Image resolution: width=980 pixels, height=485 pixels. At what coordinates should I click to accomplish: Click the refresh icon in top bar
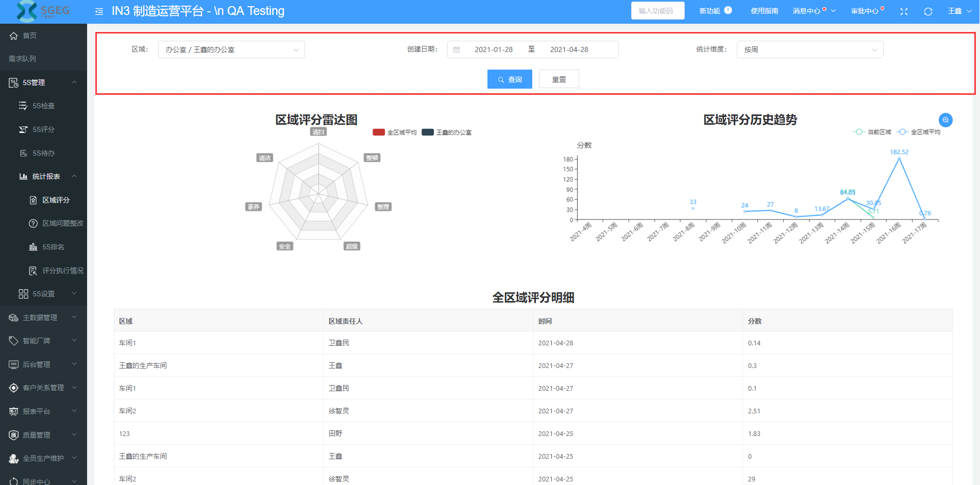click(x=928, y=11)
